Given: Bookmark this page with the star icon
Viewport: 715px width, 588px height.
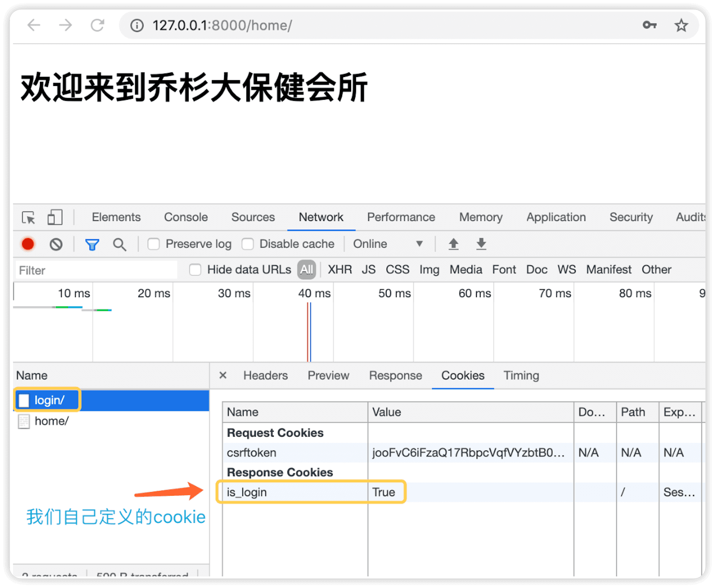Looking at the screenshot, I should [681, 25].
